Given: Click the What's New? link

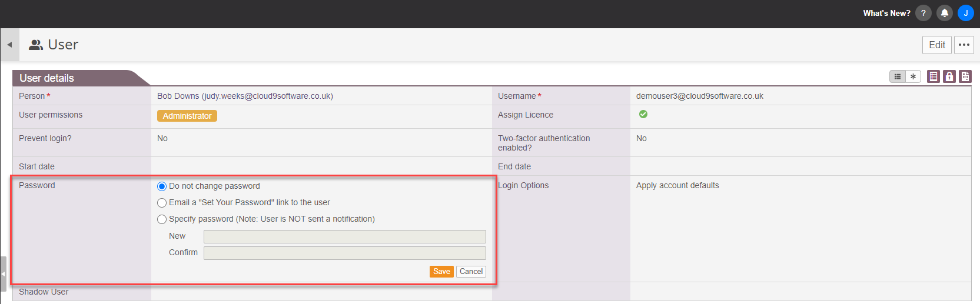Looking at the screenshot, I should tap(886, 13).
